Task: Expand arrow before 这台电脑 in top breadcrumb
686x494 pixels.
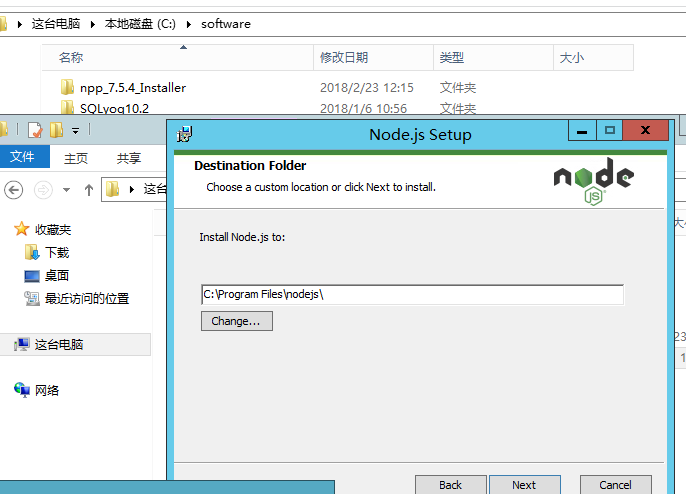Action: 20,24
